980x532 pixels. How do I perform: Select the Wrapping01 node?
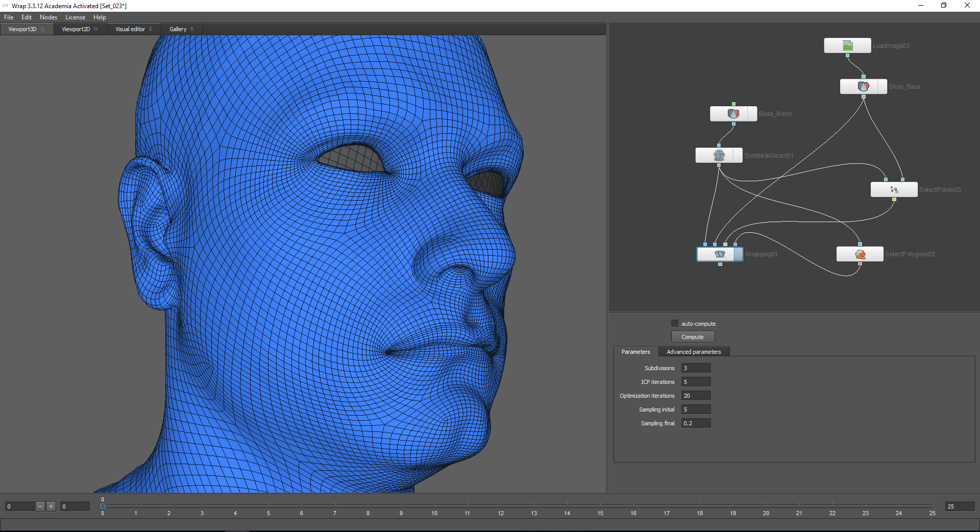pos(720,254)
